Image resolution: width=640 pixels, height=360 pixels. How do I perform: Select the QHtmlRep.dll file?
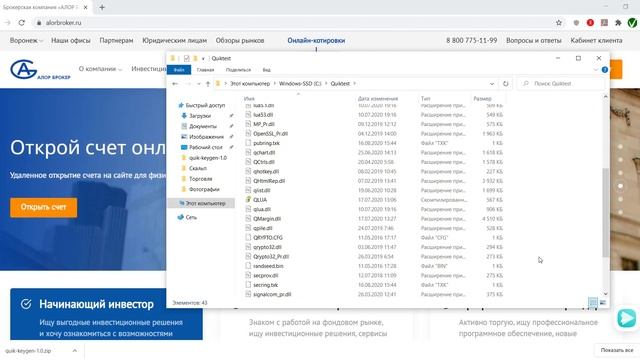pyautogui.click(x=269, y=181)
